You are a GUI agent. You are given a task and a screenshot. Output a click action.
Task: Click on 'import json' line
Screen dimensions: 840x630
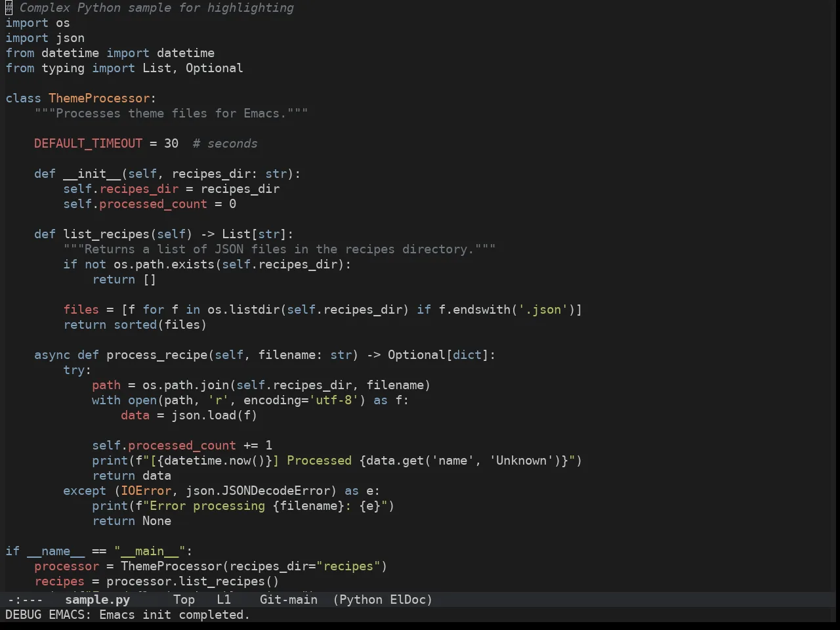45,38
